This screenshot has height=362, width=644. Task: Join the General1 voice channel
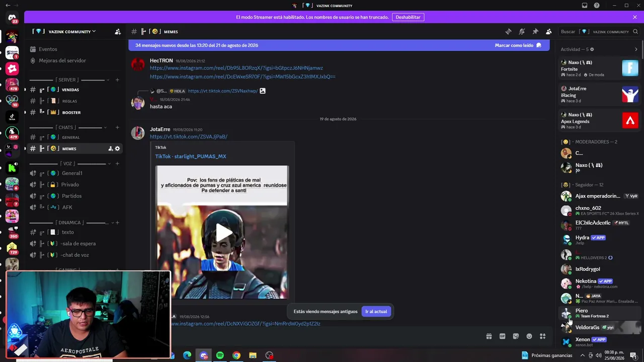(x=75, y=173)
